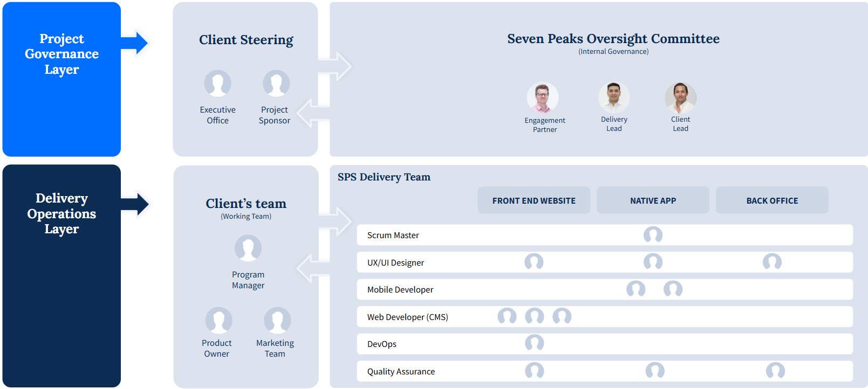The image size is (868, 389).
Task: Select the Native App tab
Action: 653,200
